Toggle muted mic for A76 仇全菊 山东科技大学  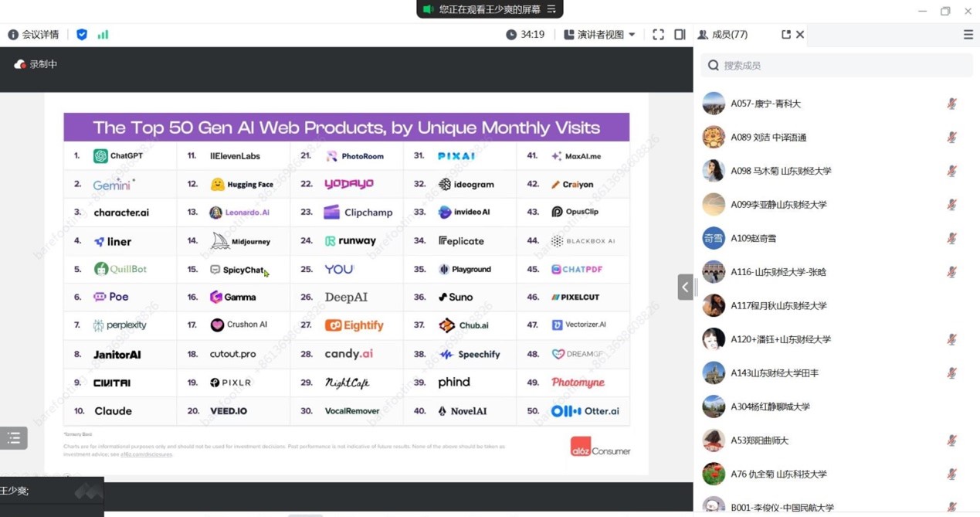click(951, 474)
